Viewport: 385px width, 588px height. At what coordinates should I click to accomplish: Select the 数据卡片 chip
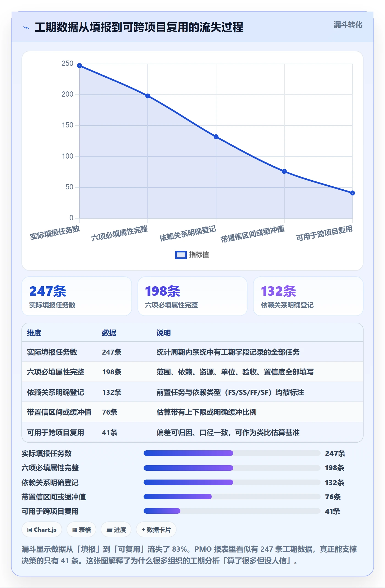(156, 530)
